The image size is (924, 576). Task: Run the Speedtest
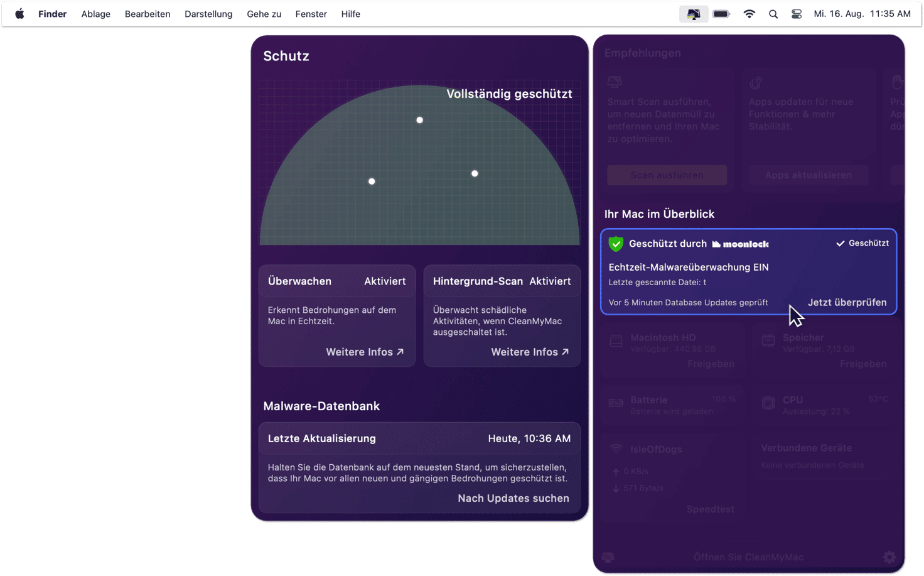(x=710, y=509)
